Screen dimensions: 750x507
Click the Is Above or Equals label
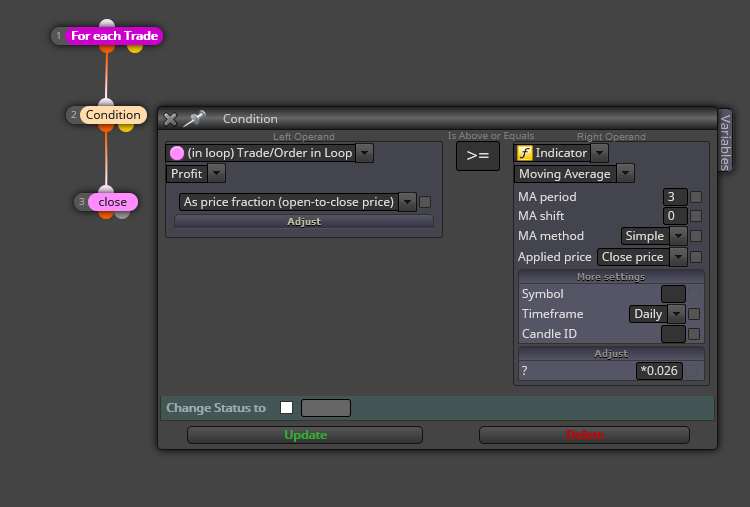click(x=491, y=136)
